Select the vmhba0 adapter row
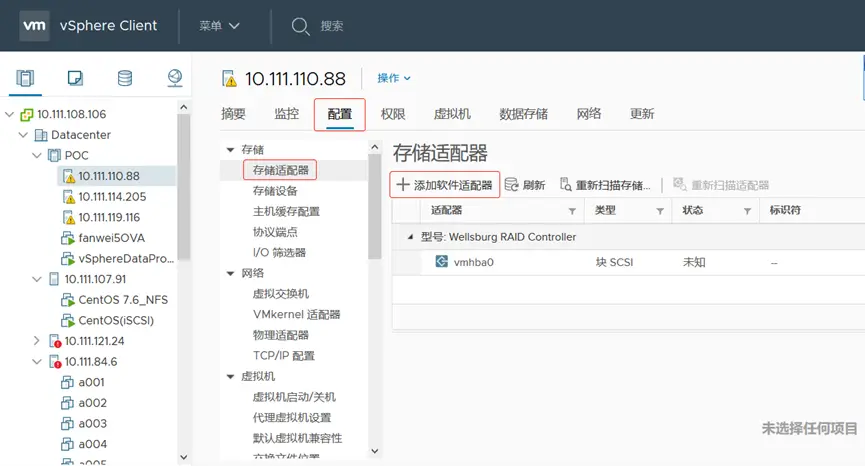 628,262
